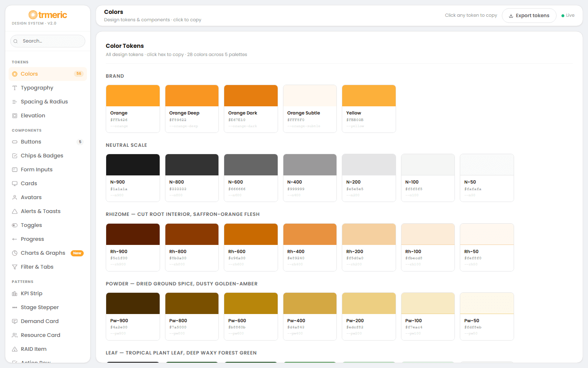
Task: Click hex code #f5d0a0
Action: coord(355,258)
